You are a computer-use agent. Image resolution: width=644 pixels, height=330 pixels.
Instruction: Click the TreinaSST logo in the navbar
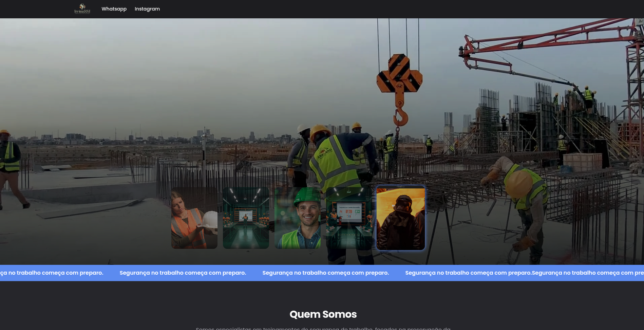coord(82,9)
